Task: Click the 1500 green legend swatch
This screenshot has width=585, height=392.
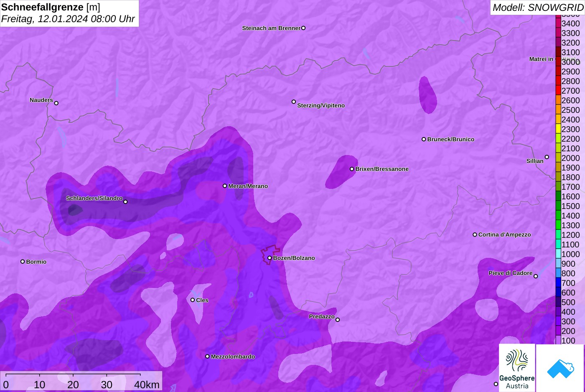Action: click(x=558, y=206)
